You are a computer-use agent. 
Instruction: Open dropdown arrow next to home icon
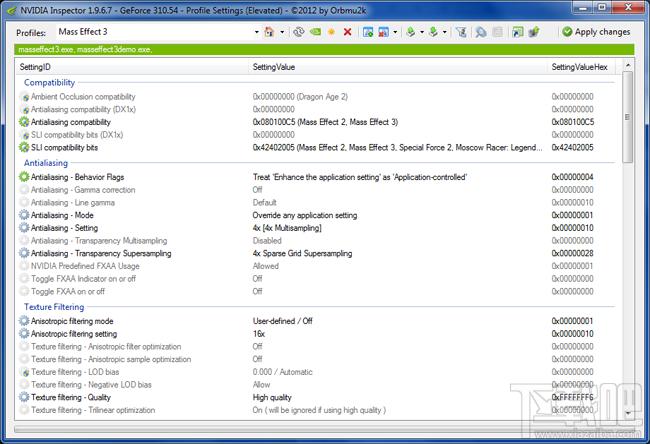(x=282, y=32)
